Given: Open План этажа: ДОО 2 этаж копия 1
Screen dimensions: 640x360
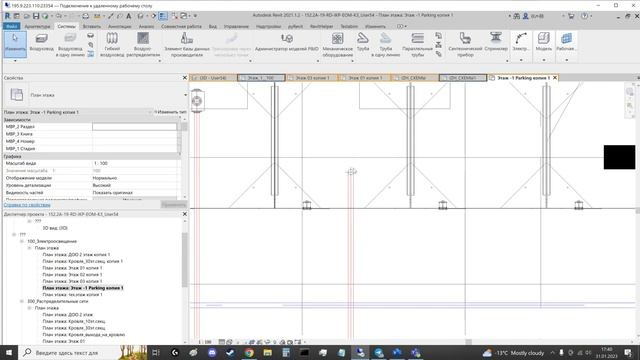Looking at the screenshot, I should coord(76,254).
